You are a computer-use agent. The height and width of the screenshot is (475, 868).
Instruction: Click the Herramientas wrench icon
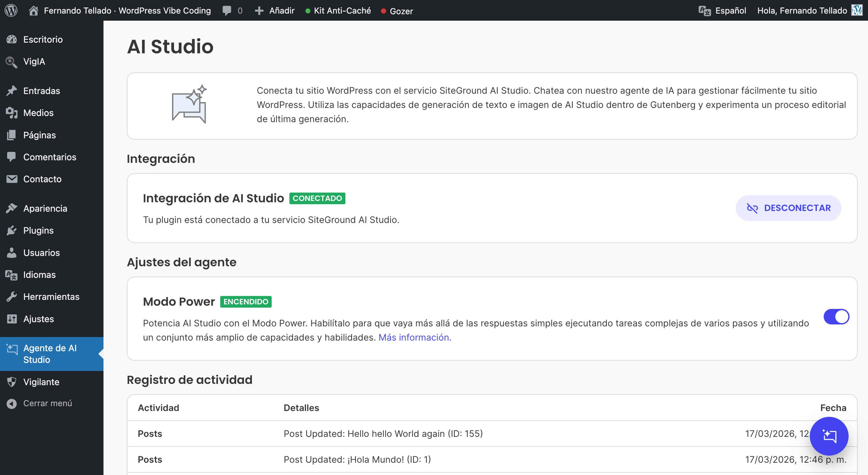click(x=11, y=297)
